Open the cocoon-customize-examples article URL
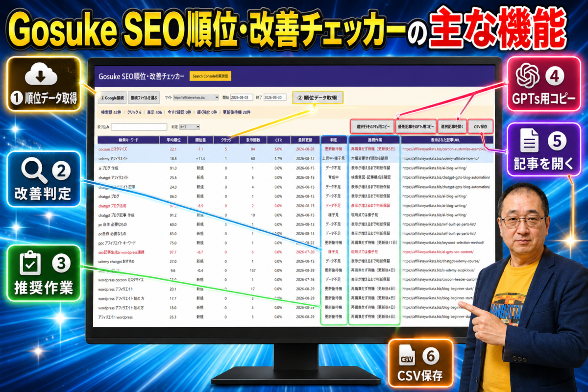Screen dimensions: 588x392 (x=444, y=149)
